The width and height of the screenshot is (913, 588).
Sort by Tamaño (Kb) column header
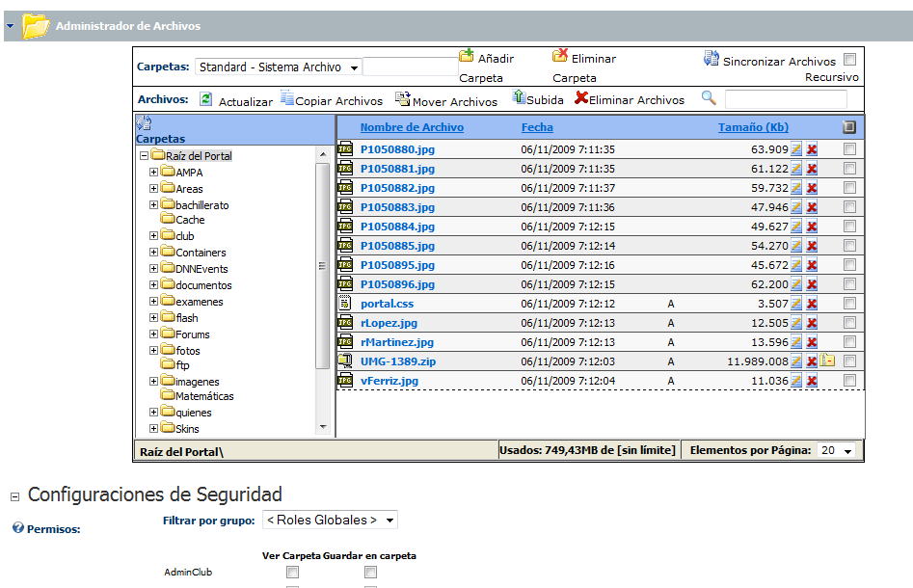[x=753, y=127]
